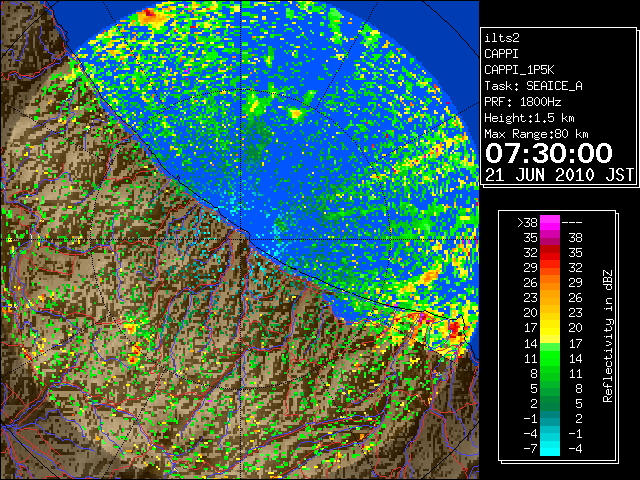Click the 'Task: SEAICE_A' line
640x480 pixels.
pos(533,86)
